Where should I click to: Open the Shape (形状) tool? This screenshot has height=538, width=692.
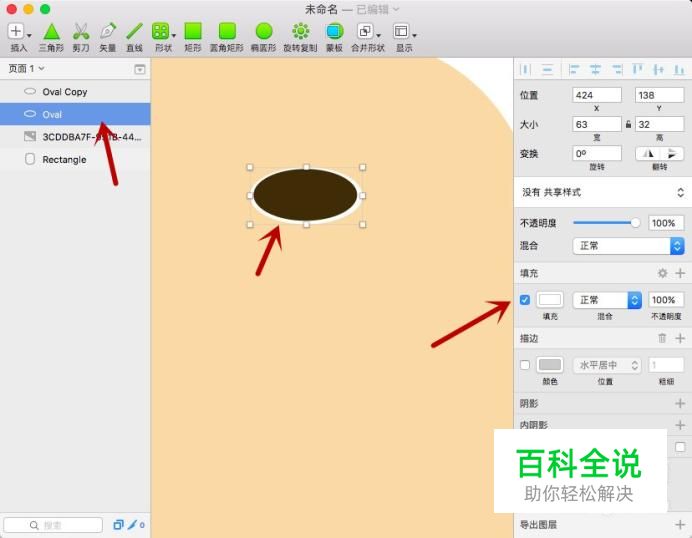pyautogui.click(x=163, y=37)
